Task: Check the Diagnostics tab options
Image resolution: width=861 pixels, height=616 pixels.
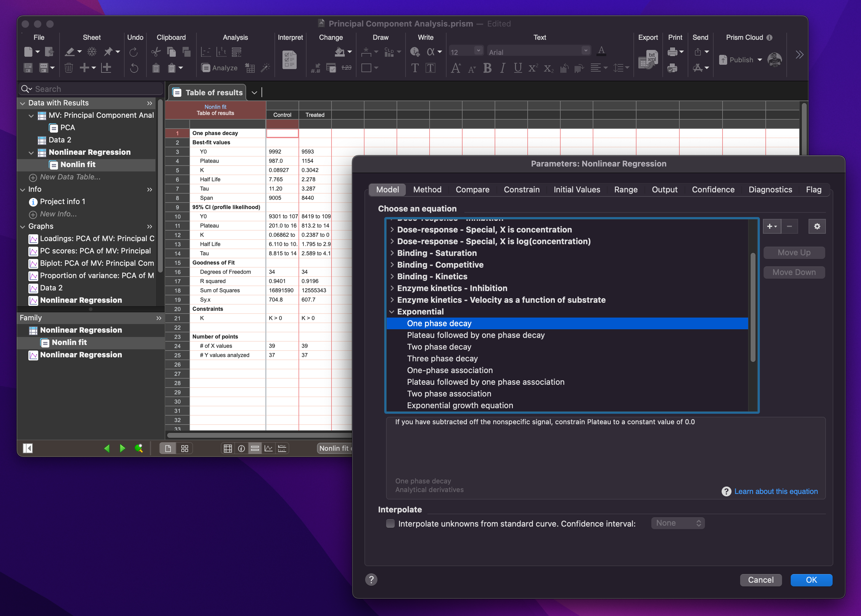Action: coord(770,189)
